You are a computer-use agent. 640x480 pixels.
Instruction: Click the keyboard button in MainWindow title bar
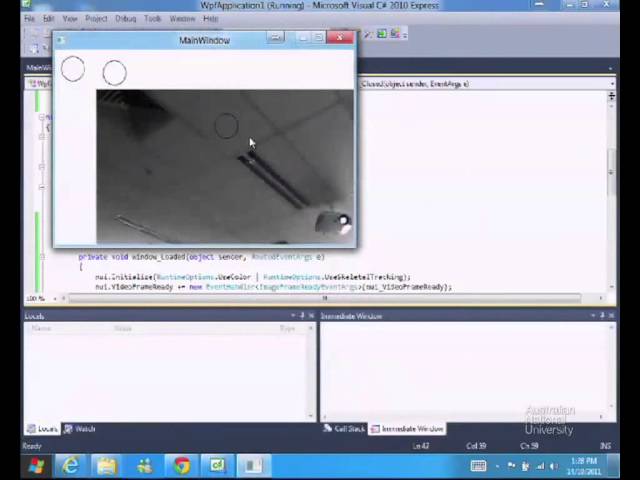click(276, 38)
